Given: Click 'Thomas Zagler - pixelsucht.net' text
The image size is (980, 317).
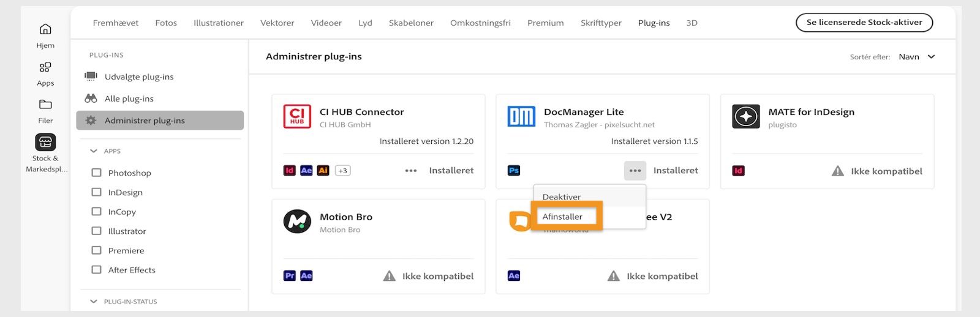Looking at the screenshot, I should pos(599,125).
